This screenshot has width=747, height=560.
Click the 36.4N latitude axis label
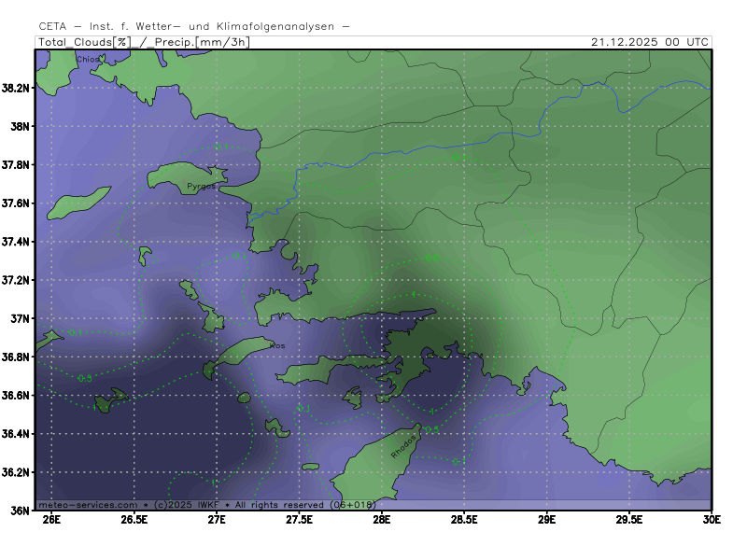18,434
